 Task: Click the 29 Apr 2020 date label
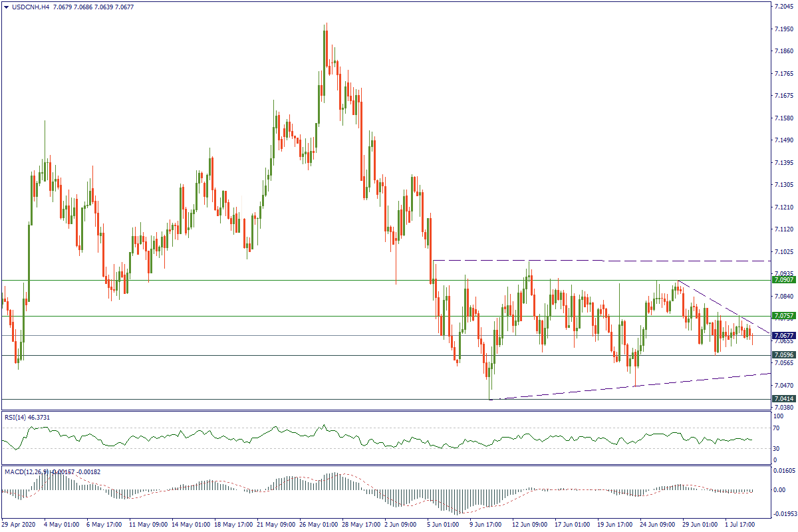click(x=19, y=524)
